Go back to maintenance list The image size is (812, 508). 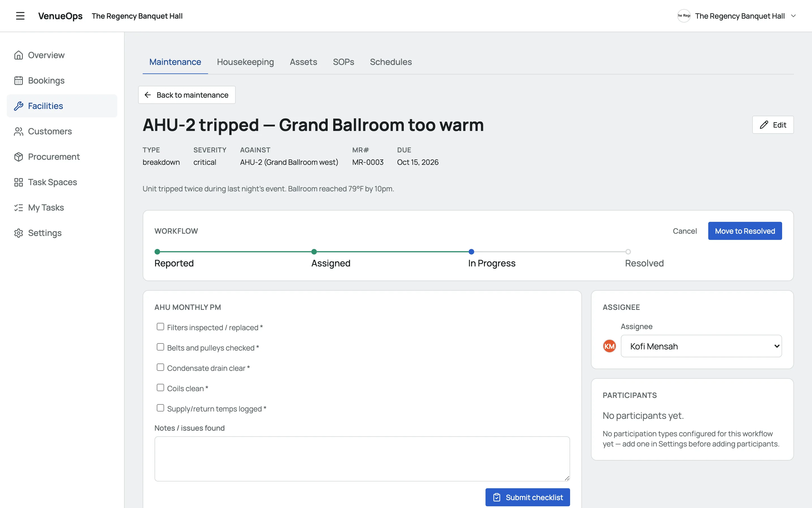point(187,95)
